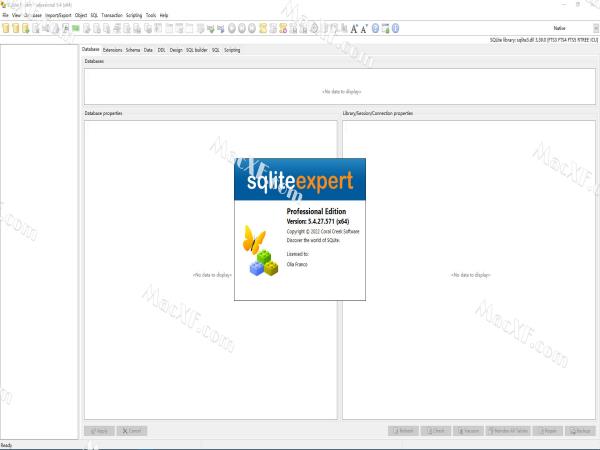This screenshot has width=600, height=450.
Task: Click the Cancel button
Action: click(x=132, y=431)
